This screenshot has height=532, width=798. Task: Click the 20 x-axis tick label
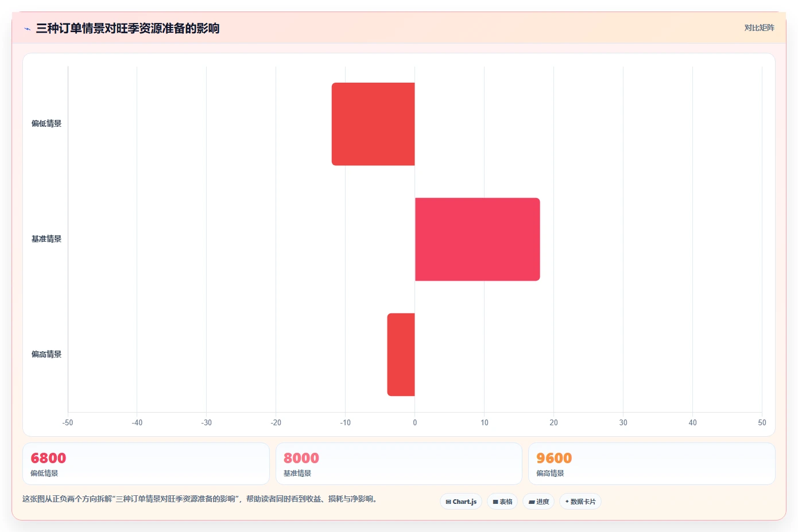[553, 422]
